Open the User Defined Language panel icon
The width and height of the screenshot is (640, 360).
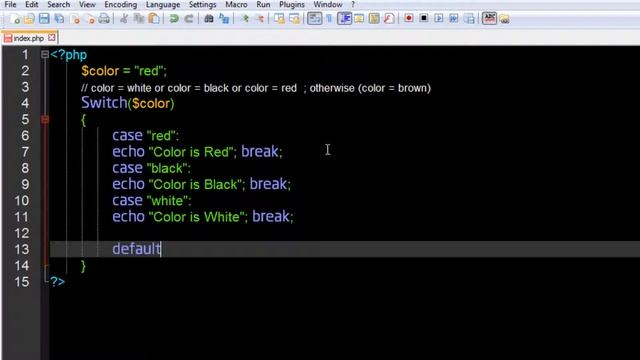[x=359, y=19]
